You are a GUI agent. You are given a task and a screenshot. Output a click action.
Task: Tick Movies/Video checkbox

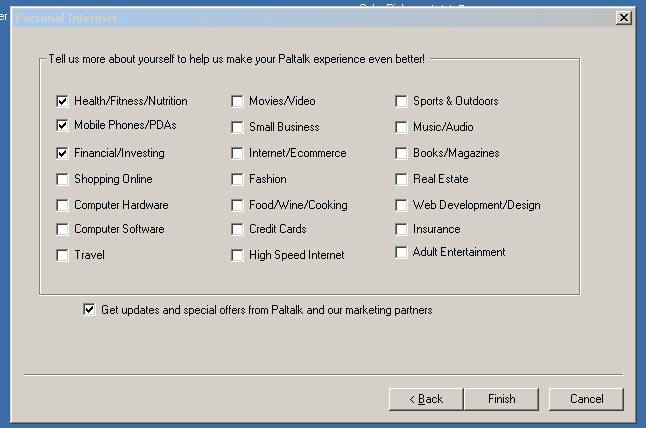pos(237,101)
